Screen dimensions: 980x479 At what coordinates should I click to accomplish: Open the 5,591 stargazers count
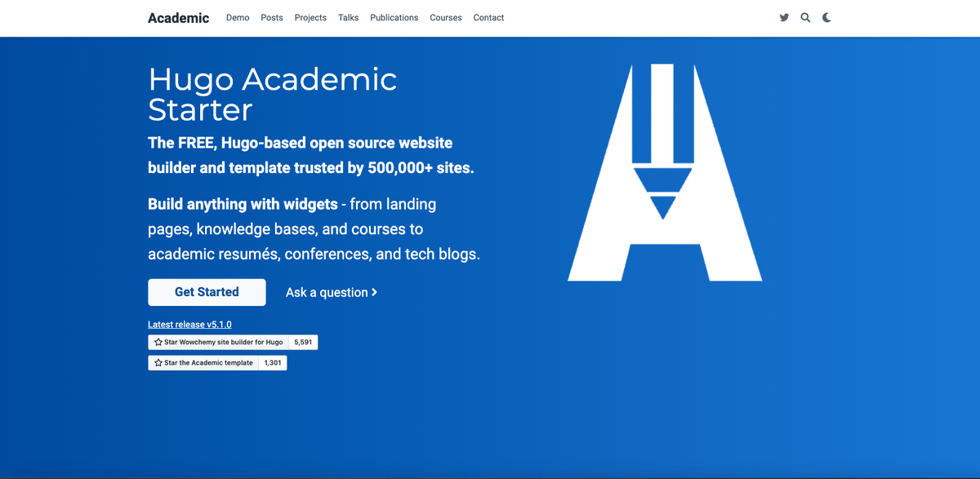tap(303, 343)
